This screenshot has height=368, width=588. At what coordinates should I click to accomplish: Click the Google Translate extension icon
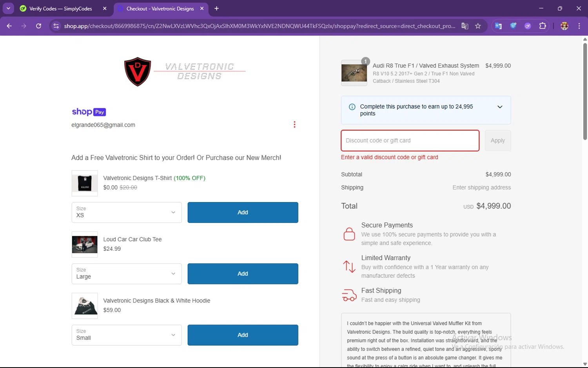point(498,26)
